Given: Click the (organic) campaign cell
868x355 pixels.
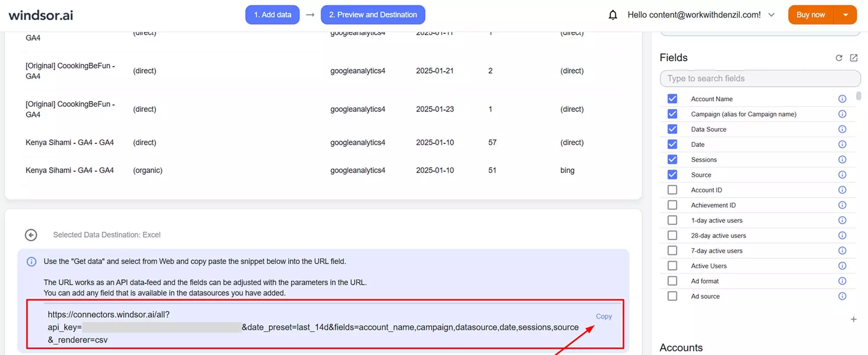Looking at the screenshot, I should [148, 170].
